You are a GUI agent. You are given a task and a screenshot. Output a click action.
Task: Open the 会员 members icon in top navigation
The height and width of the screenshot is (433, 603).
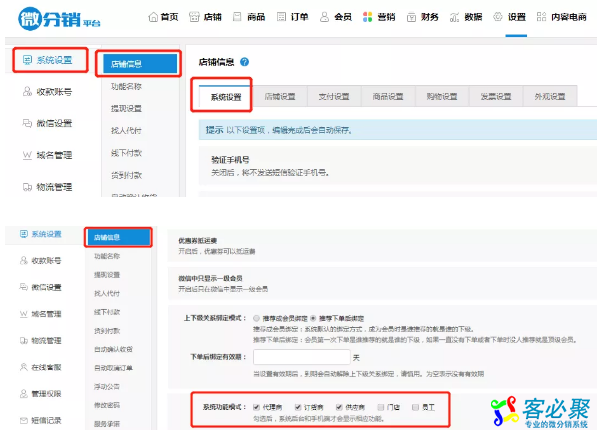pyautogui.click(x=325, y=17)
